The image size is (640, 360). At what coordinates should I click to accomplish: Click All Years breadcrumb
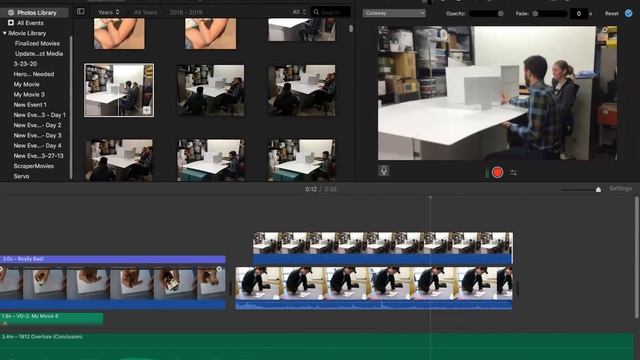click(145, 12)
